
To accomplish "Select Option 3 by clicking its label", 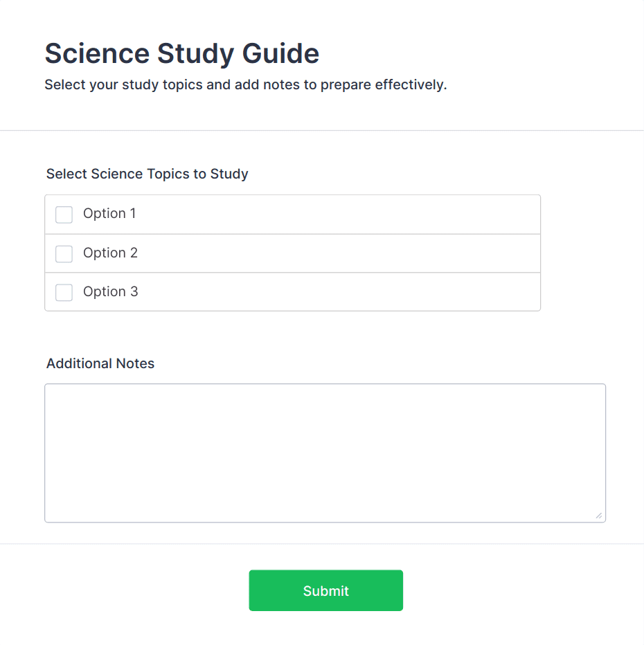I will coord(109,292).
